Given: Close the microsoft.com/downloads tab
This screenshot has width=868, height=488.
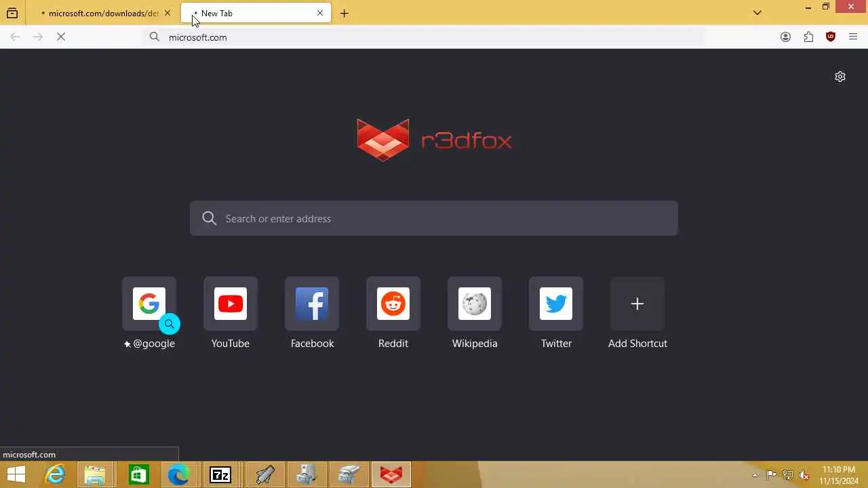Looking at the screenshot, I should (167, 13).
